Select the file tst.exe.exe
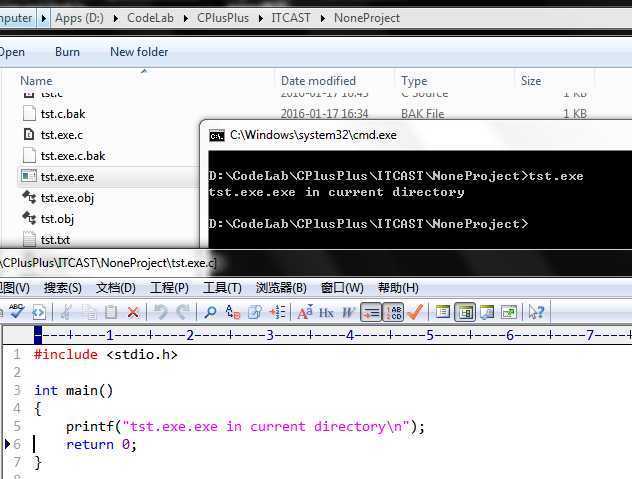 pos(67,177)
